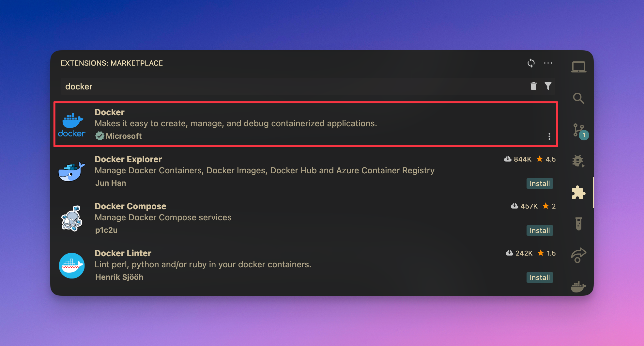Select the Extensions view puzzle icon
Image resolution: width=644 pixels, height=346 pixels.
[578, 192]
